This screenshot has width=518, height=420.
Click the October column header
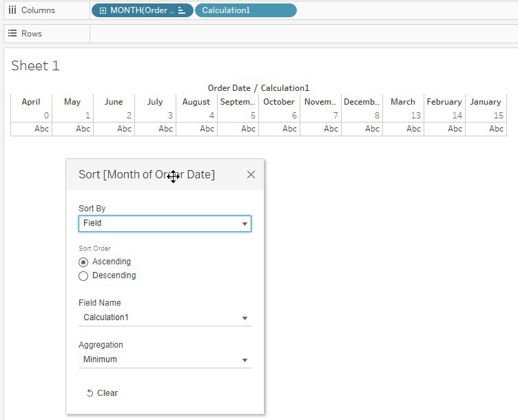pos(279,102)
